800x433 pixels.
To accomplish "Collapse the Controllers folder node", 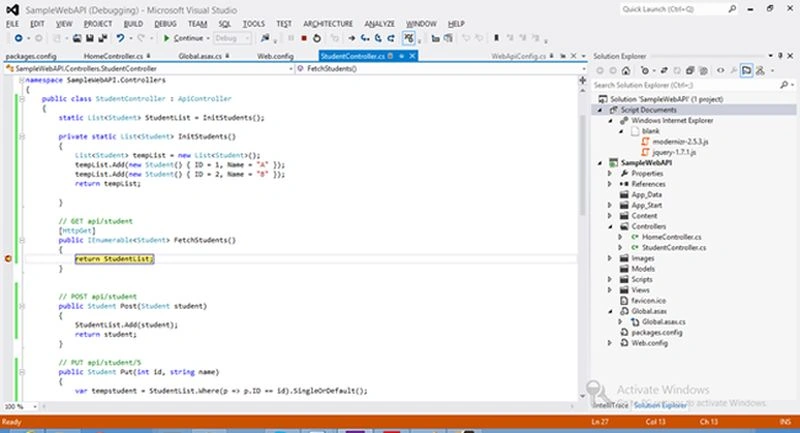I will pyautogui.click(x=611, y=226).
